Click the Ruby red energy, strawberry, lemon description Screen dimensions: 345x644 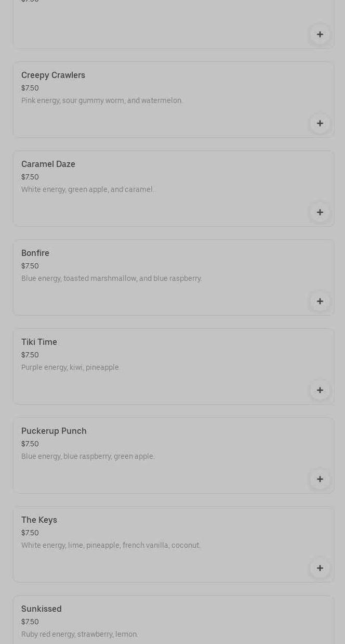(79, 634)
